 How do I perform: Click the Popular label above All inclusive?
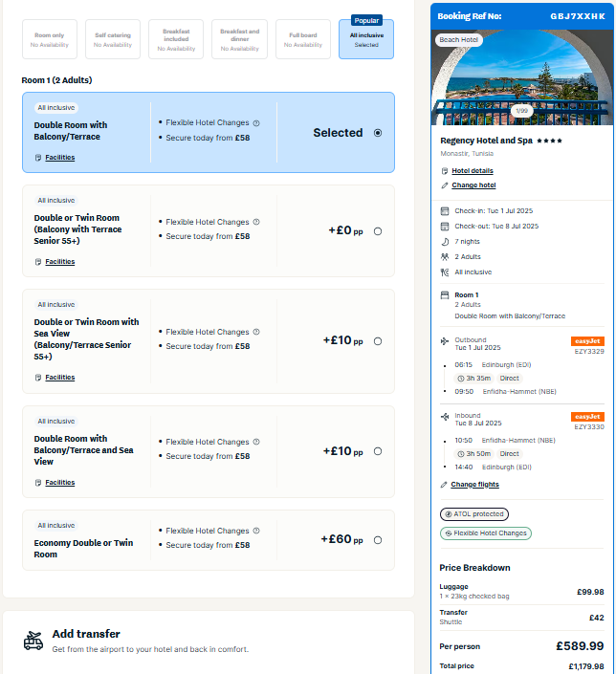tap(366, 20)
